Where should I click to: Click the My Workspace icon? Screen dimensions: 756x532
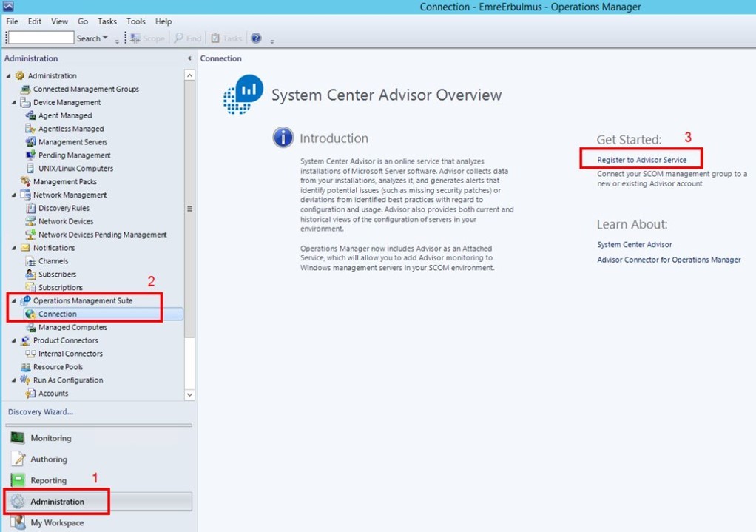tap(18, 522)
